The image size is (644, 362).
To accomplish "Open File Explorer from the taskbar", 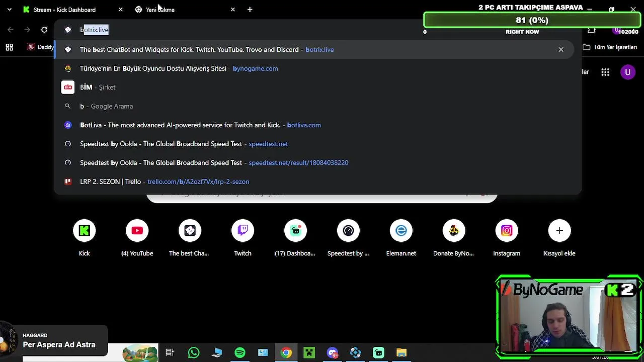I will tap(401, 353).
